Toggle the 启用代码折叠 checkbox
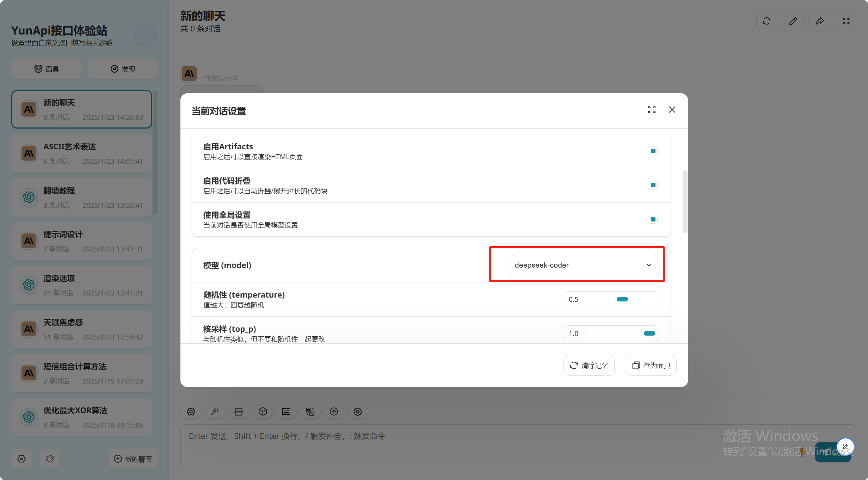 (653, 185)
